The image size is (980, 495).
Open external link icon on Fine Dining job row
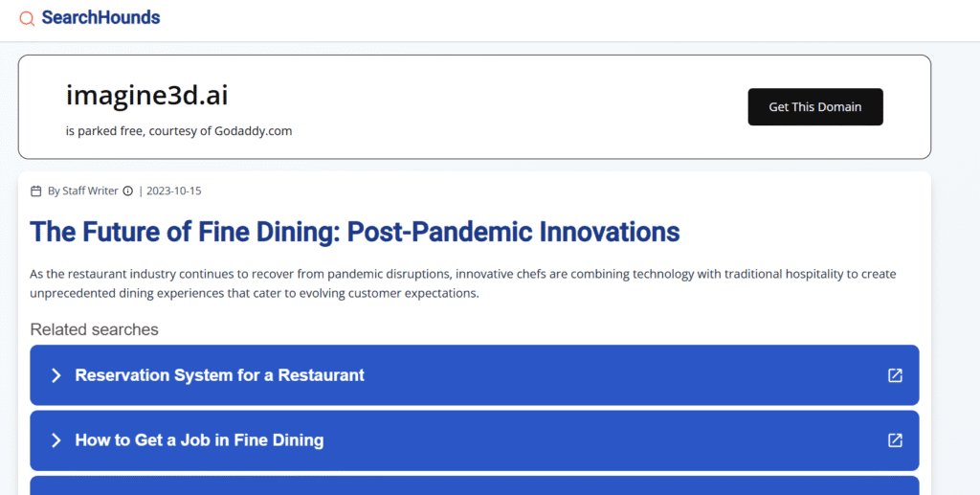[895, 440]
